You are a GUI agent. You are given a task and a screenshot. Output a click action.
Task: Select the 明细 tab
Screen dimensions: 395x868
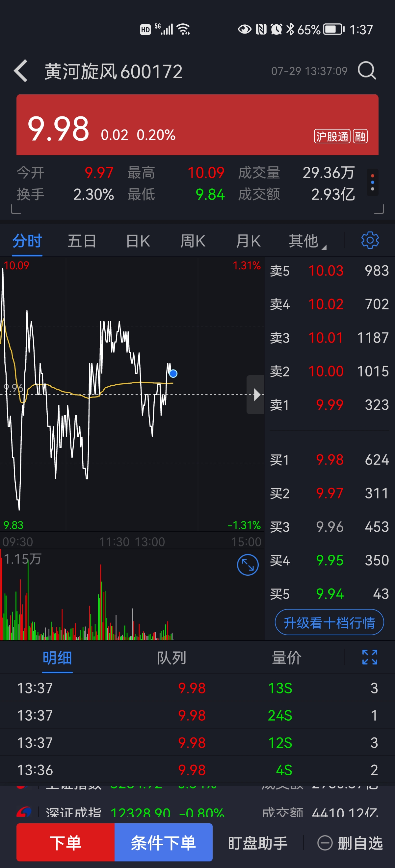pos(57,658)
